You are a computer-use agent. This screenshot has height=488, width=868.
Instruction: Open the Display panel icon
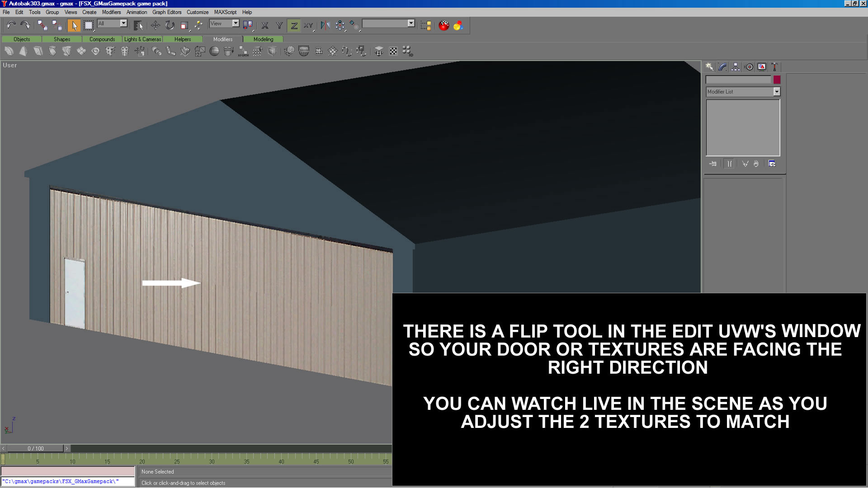762,67
